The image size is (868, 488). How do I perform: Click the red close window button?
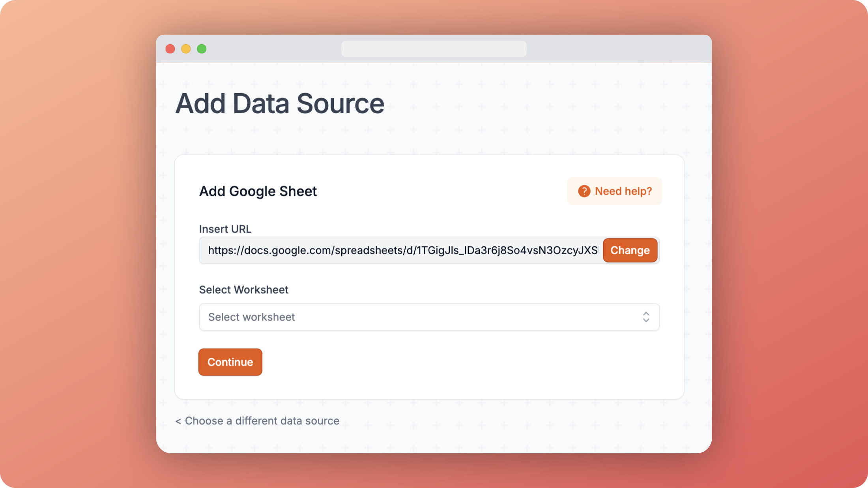point(170,49)
